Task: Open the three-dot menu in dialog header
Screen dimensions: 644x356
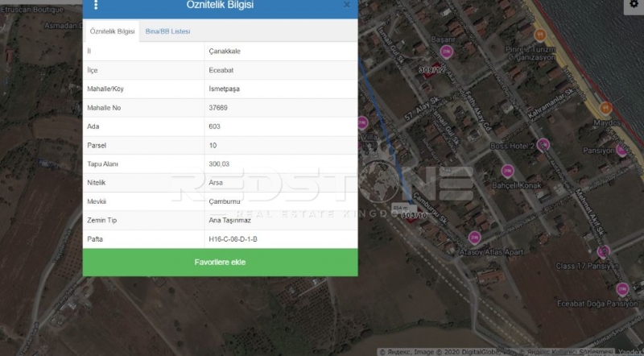Action: pyautogui.click(x=96, y=5)
